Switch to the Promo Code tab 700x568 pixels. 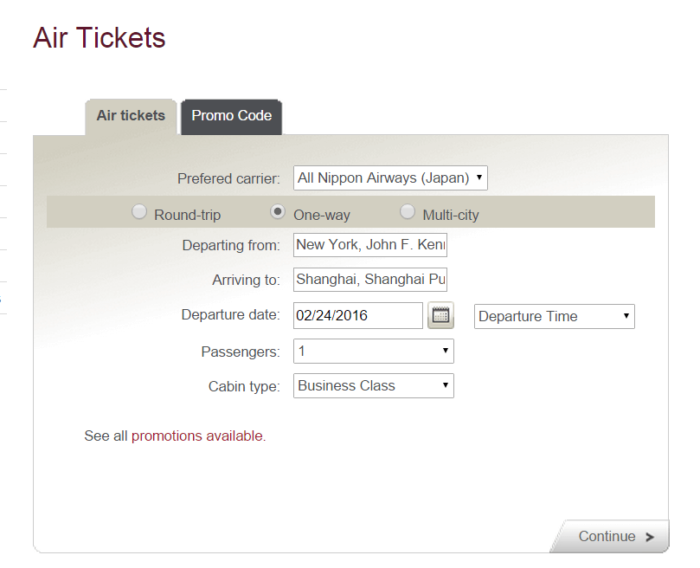click(x=231, y=117)
